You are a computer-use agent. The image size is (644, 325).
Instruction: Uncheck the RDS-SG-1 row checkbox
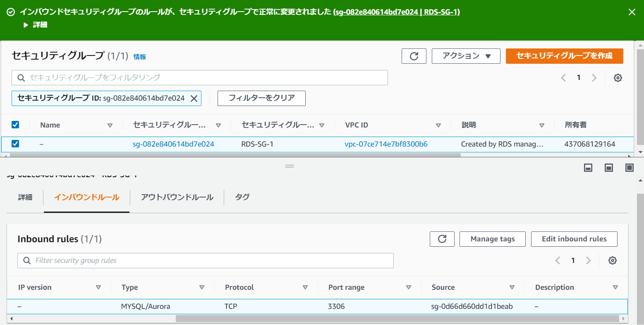coord(15,144)
